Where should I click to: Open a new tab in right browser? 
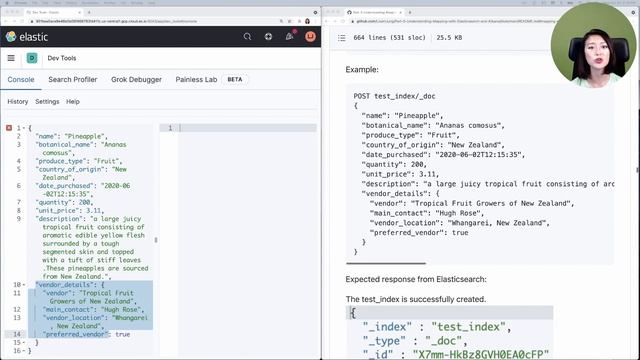coord(410,12)
